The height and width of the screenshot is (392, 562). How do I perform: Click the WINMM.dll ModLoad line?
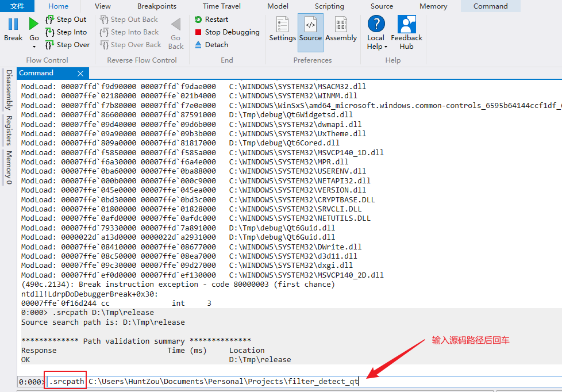[x=189, y=96]
